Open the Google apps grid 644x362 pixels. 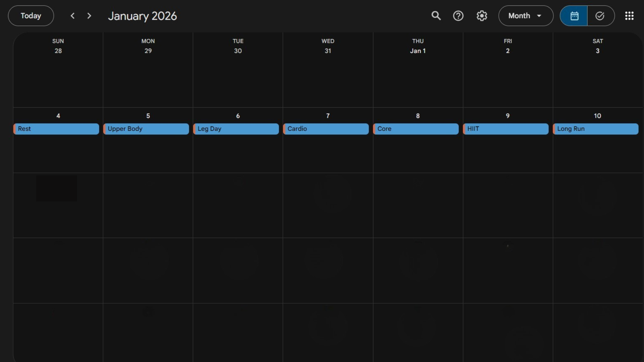[x=629, y=16]
